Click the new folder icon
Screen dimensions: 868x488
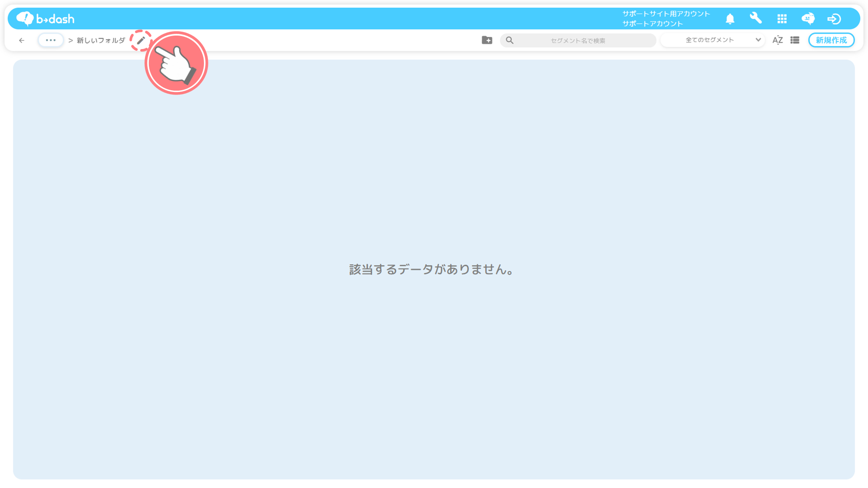[x=487, y=40]
